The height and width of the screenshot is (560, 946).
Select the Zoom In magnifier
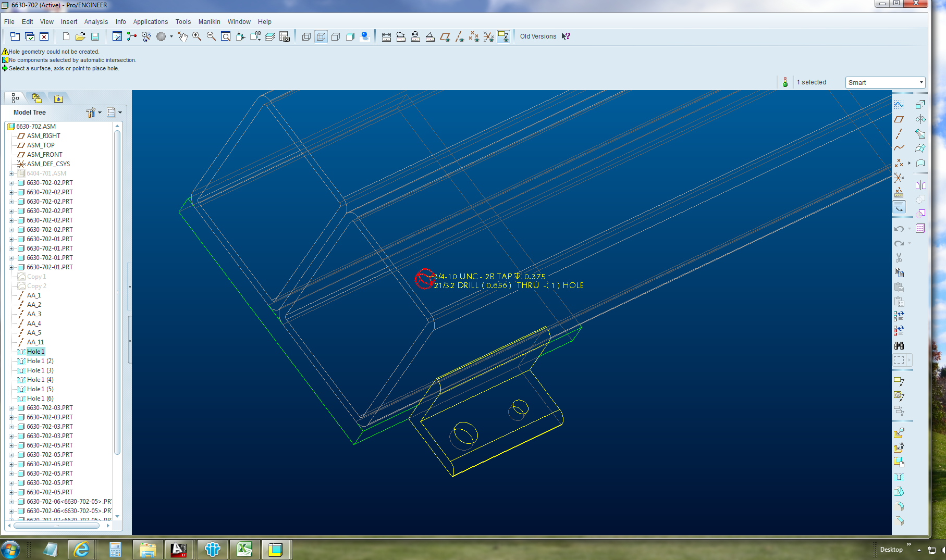(x=196, y=36)
